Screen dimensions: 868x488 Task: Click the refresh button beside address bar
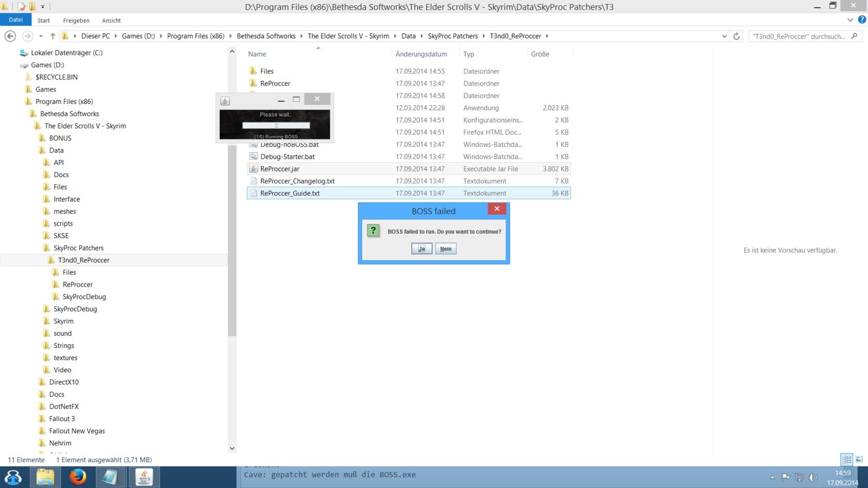point(736,36)
